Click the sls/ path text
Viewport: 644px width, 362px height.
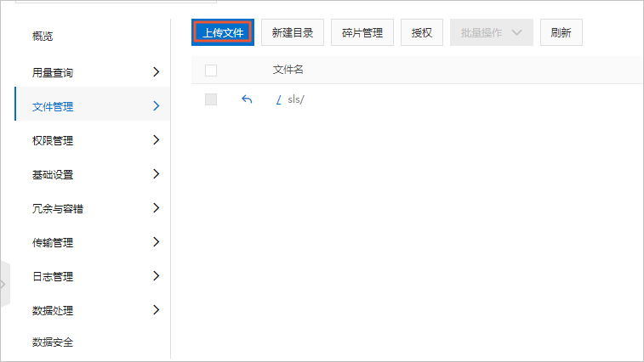(296, 99)
